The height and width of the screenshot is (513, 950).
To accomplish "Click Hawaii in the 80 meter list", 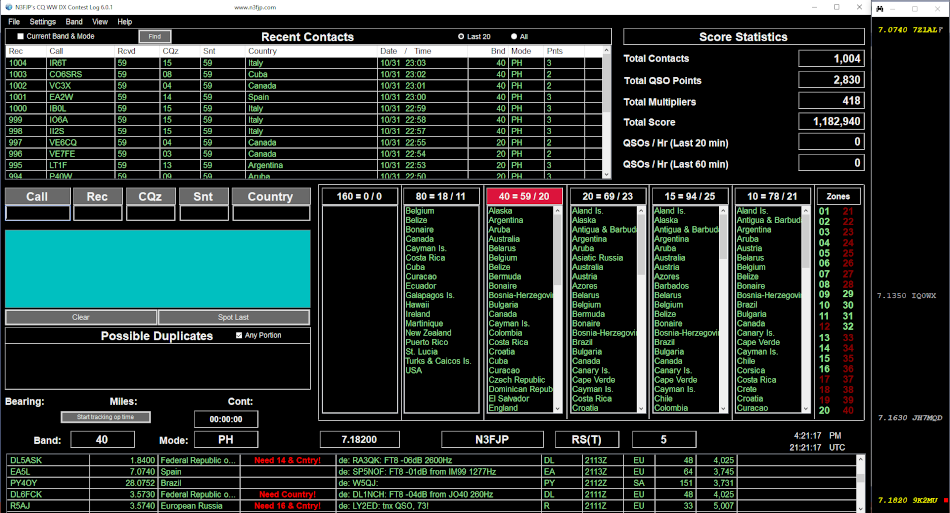I will tap(418, 305).
